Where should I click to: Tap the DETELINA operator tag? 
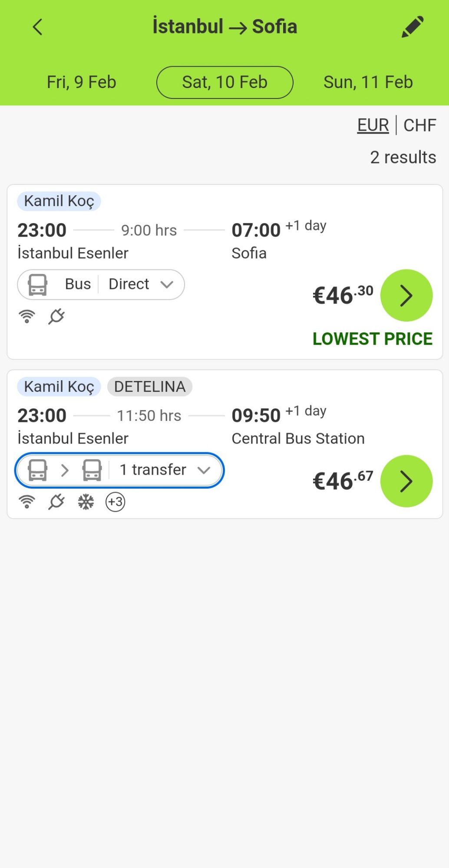149,387
